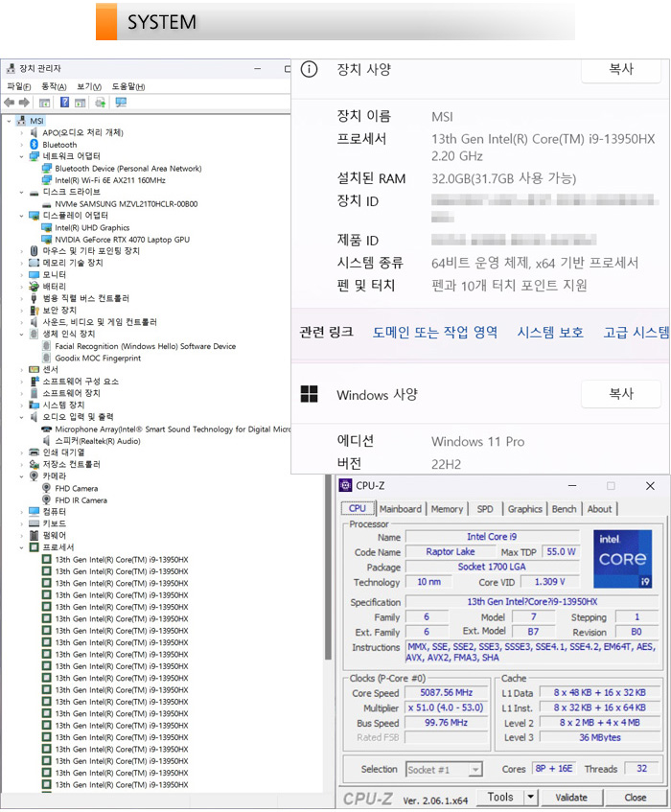Image resolution: width=671 pixels, height=812 pixels.
Task: Switch to the About tab in CPU-Z
Action: [x=599, y=509]
